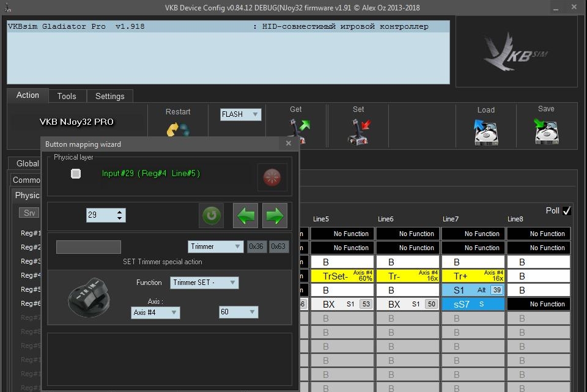Close the Button mapping wizard

point(288,143)
